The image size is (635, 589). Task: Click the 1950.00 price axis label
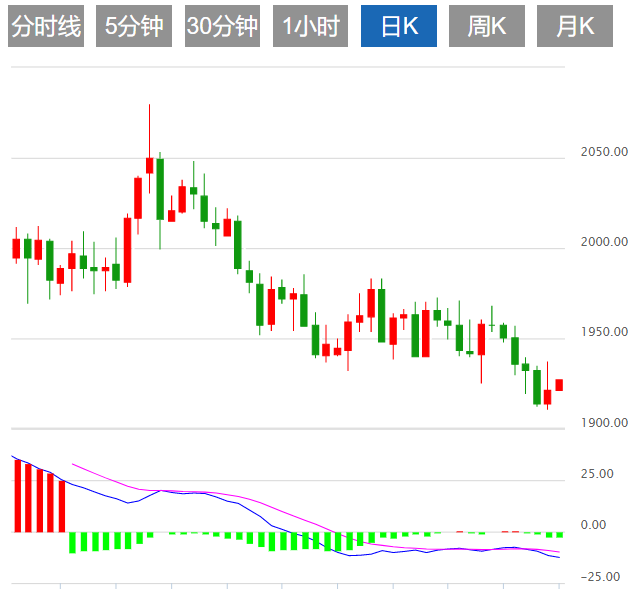click(x=604, y=332)
